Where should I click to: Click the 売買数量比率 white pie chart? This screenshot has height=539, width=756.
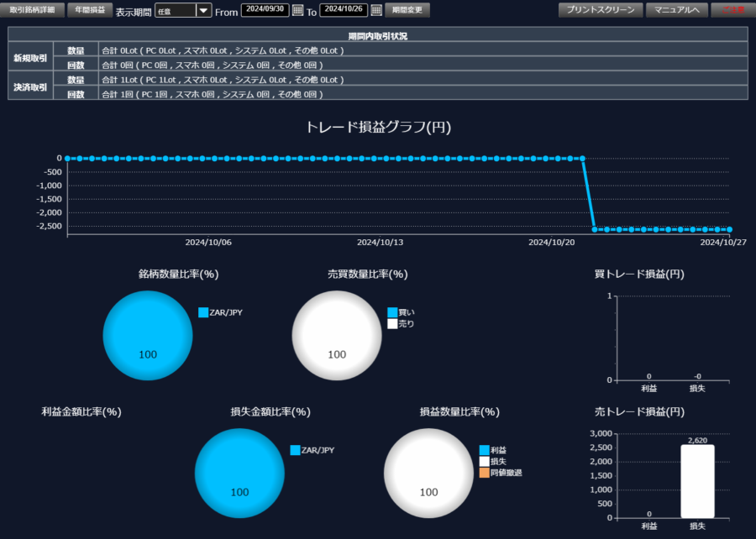click(x=337, y=335)
